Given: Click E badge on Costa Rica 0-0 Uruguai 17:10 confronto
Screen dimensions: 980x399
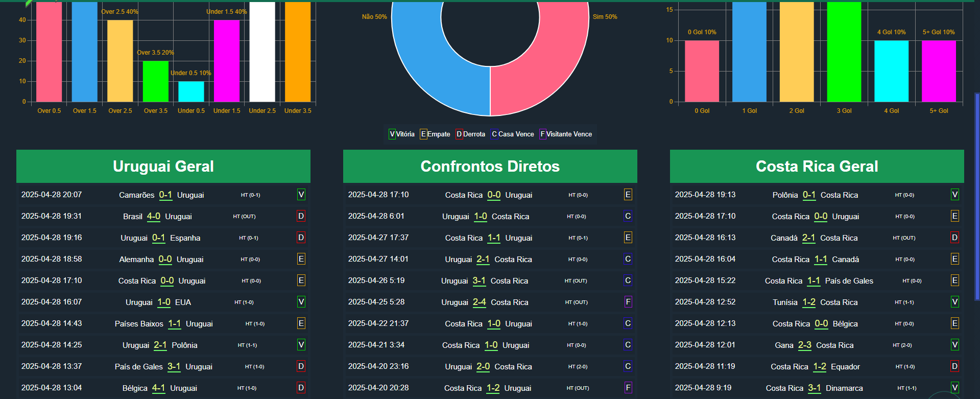Looking at the screenshot, I should [628, 195].
